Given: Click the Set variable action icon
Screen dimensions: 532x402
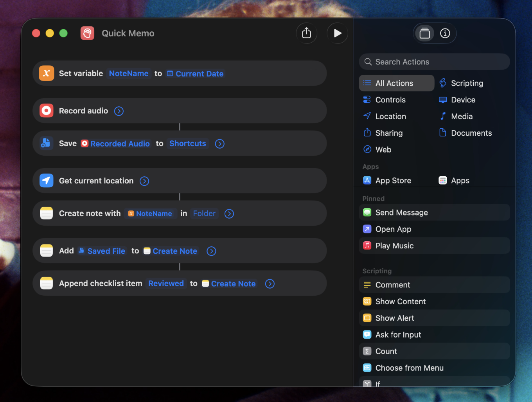Looking at the screenshot, I should [46, 74].
